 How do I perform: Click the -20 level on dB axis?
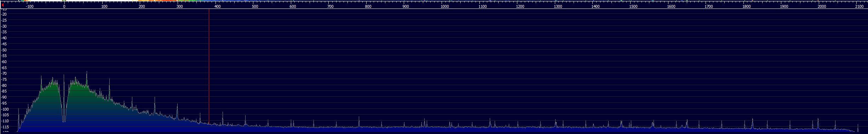(x=4, y=14)
